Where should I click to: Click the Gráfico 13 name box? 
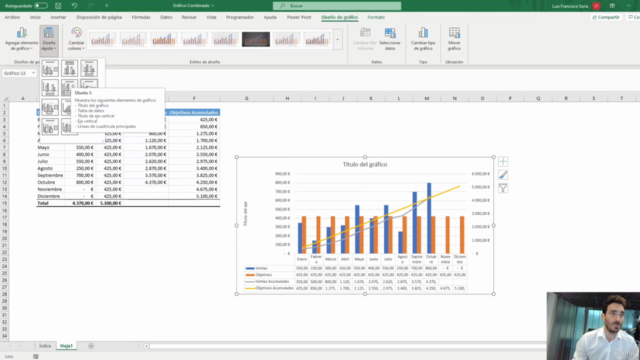click(16, 73)
